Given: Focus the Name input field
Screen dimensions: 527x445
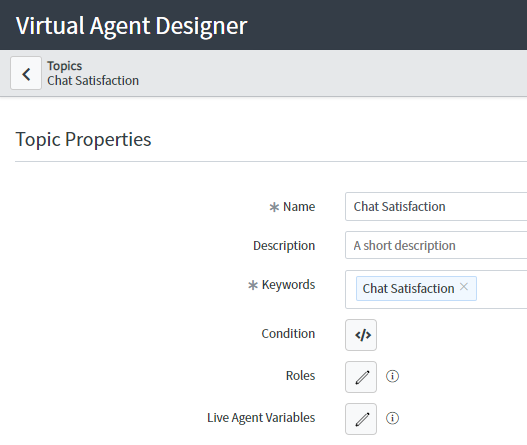Looking at the screenshot, I should [436, 206].
